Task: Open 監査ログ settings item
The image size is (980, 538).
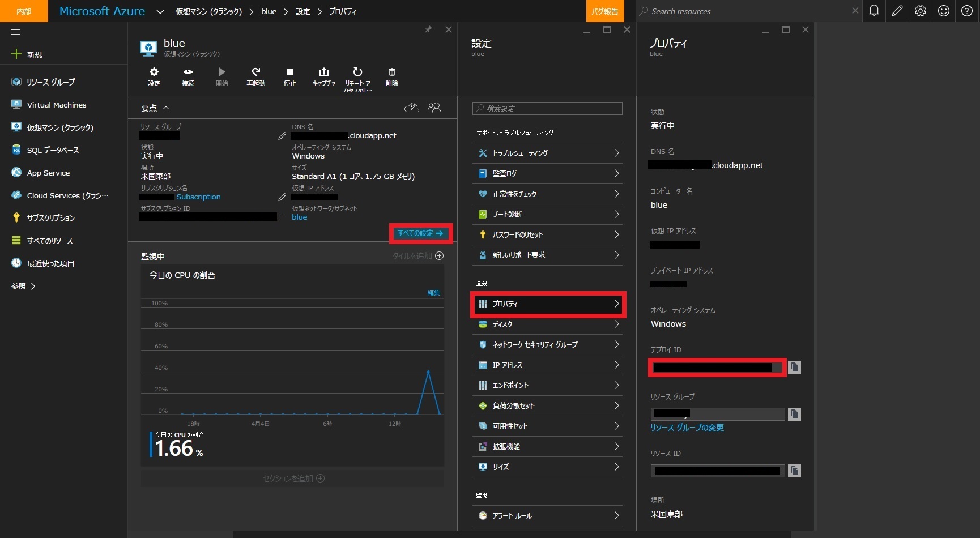Action: click(x=547, y=173)
